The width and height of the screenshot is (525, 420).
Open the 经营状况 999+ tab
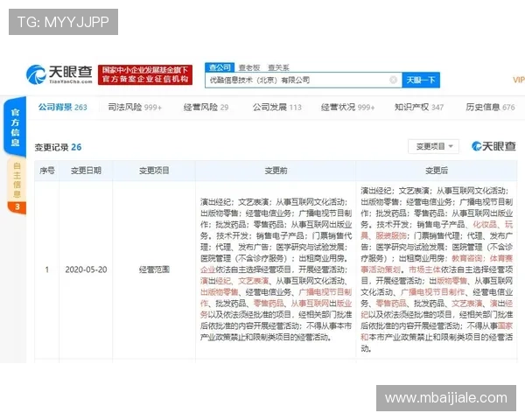coord(348,107)
